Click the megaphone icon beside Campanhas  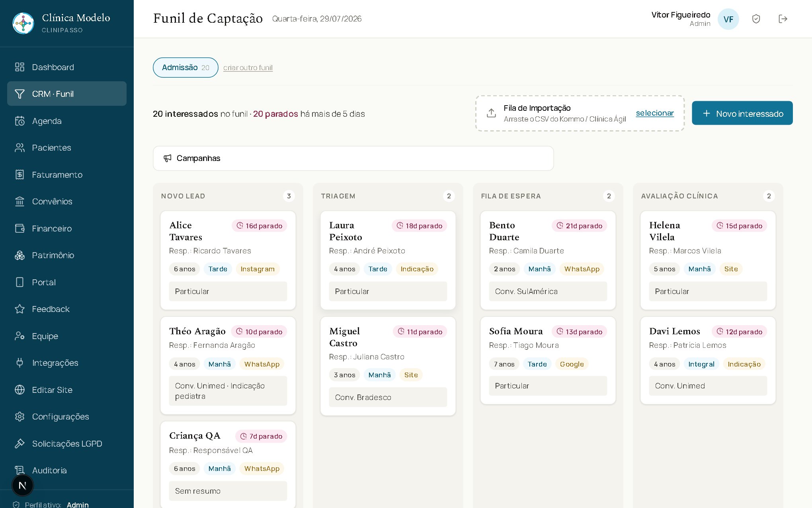tap(168, 158)
